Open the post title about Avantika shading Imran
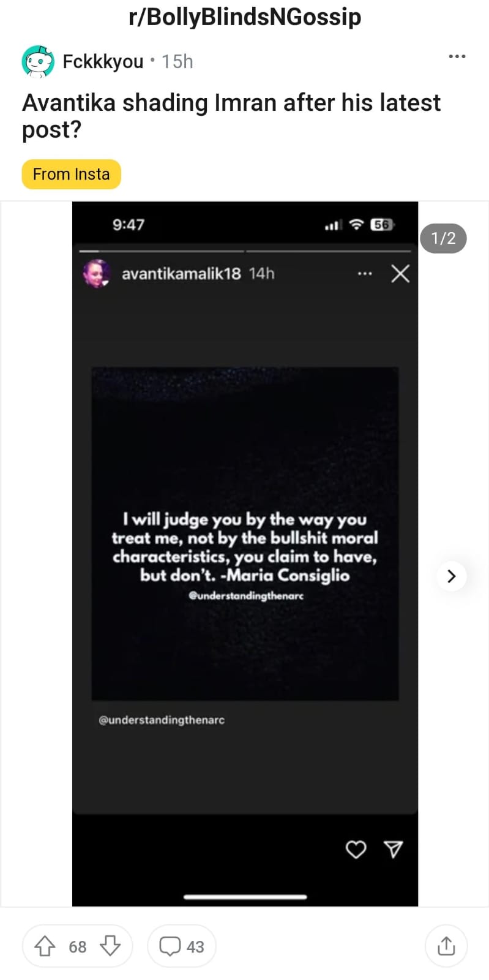 tap(231, 116)
